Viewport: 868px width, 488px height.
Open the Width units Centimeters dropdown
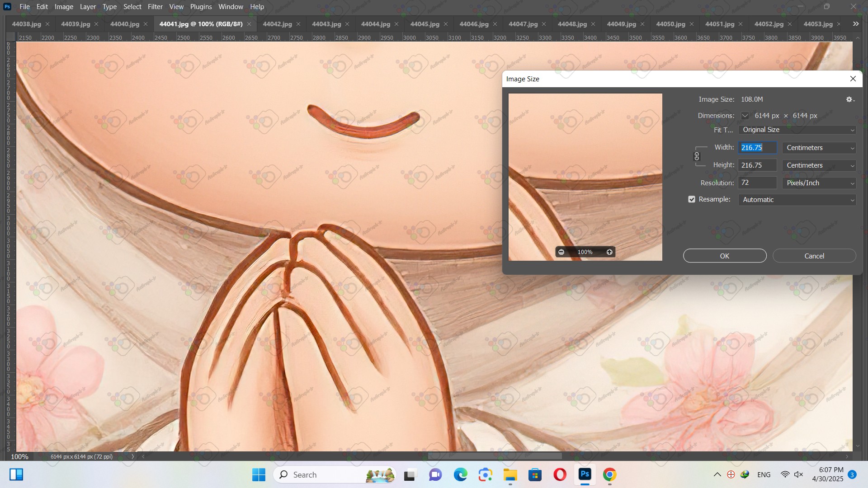819,148
